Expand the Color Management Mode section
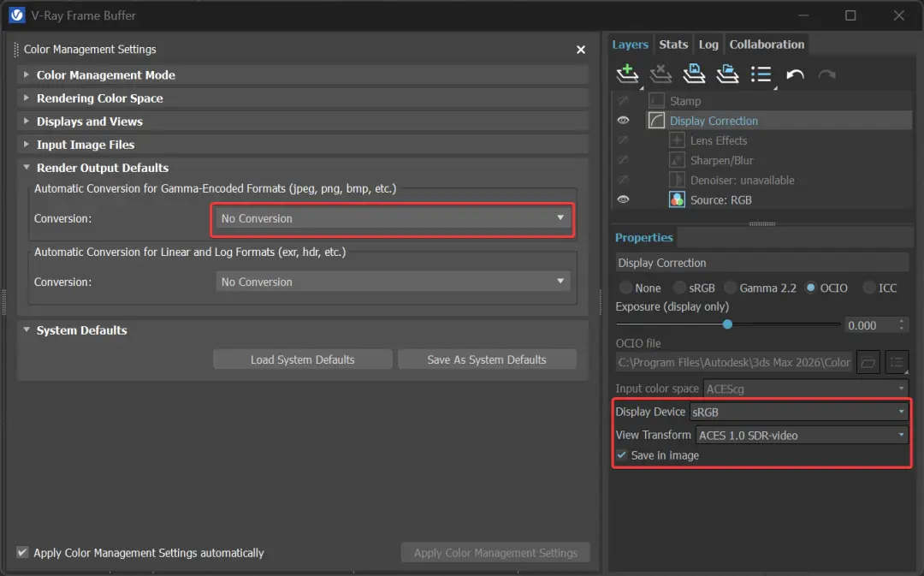 [x=26, y=74]
